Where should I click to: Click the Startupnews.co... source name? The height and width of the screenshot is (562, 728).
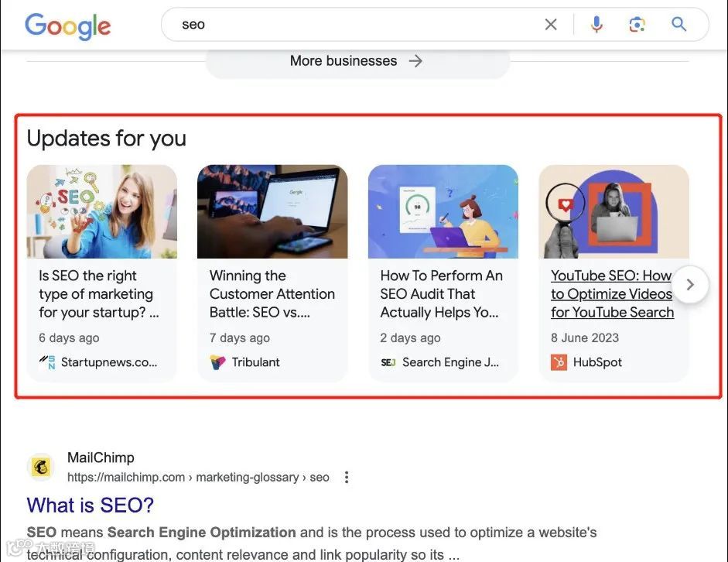pos(109,362)
